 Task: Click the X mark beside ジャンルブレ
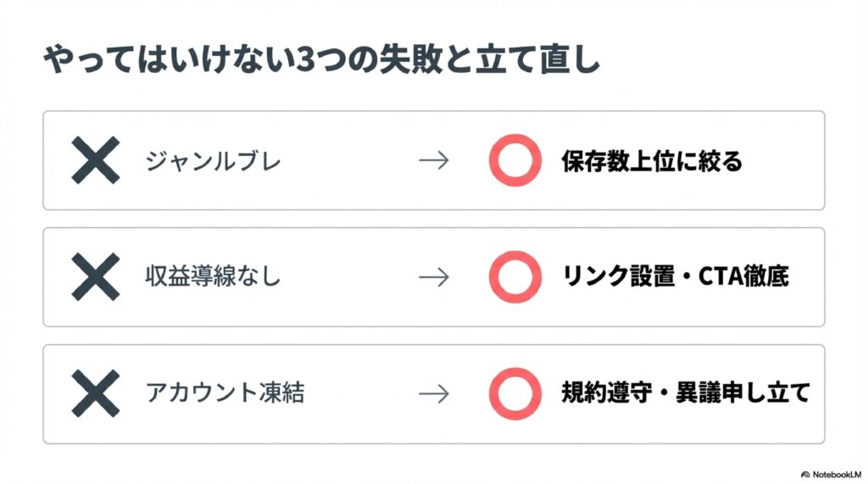click(x=95, y=160)
